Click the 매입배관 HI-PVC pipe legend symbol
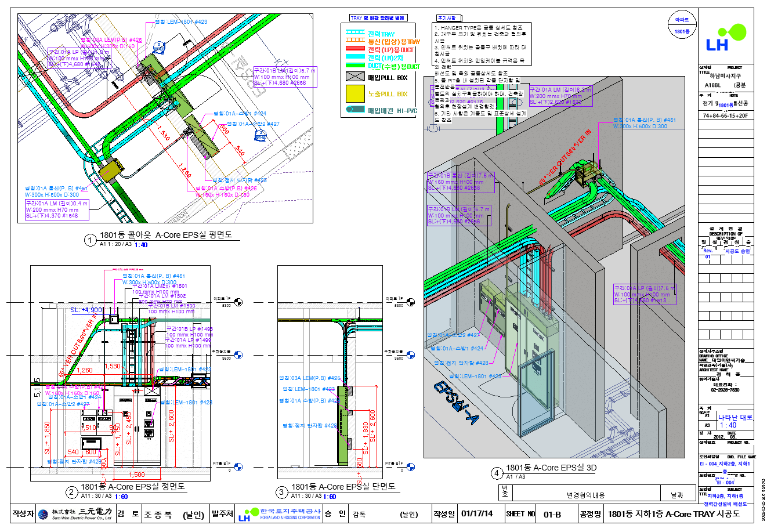The image size is (767, 532). (x=355, y=110)
